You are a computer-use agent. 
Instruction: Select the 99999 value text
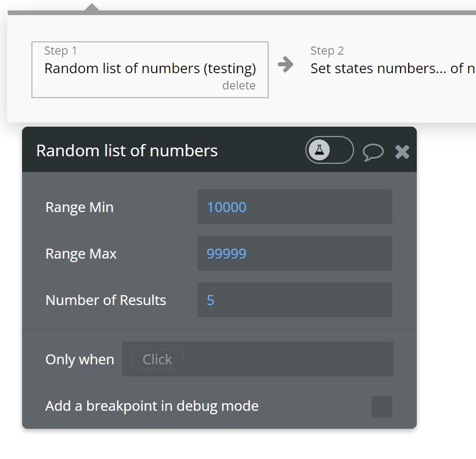226,254
